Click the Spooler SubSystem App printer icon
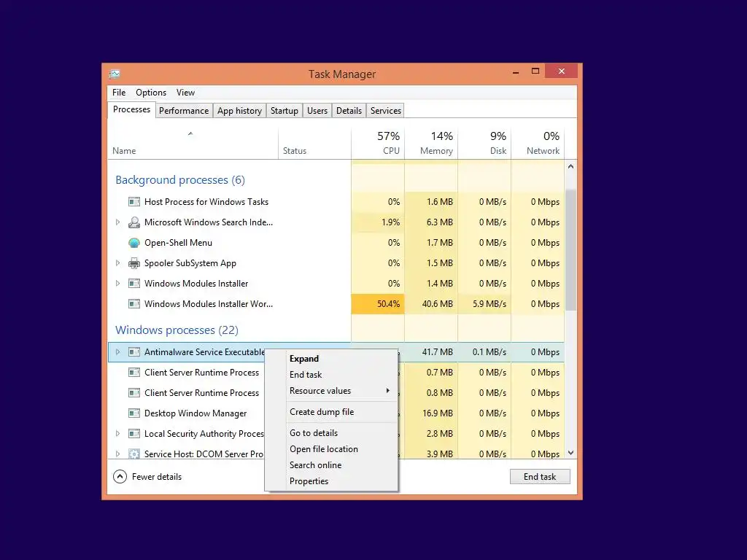Screen dimensions: 747x560 134,263
